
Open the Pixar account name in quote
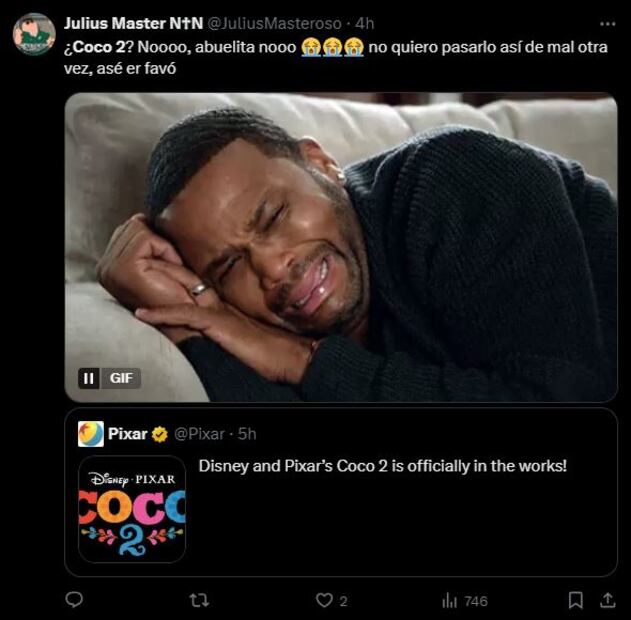128,434
